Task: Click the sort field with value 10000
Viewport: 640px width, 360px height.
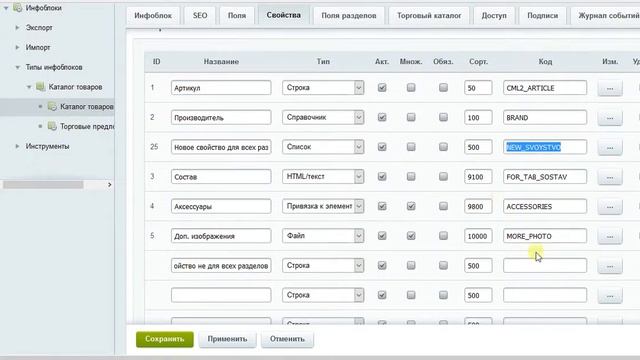Action: click(478, 236)
